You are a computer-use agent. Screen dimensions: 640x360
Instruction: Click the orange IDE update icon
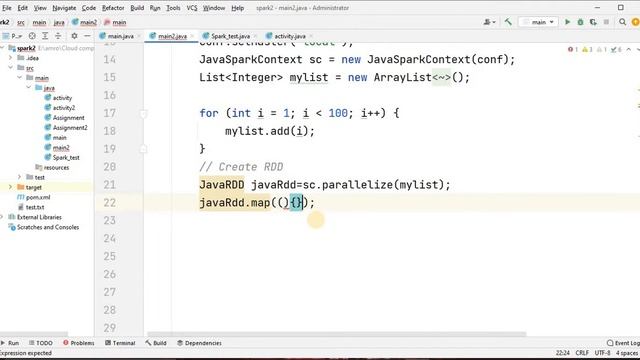(x=636, y=22)
